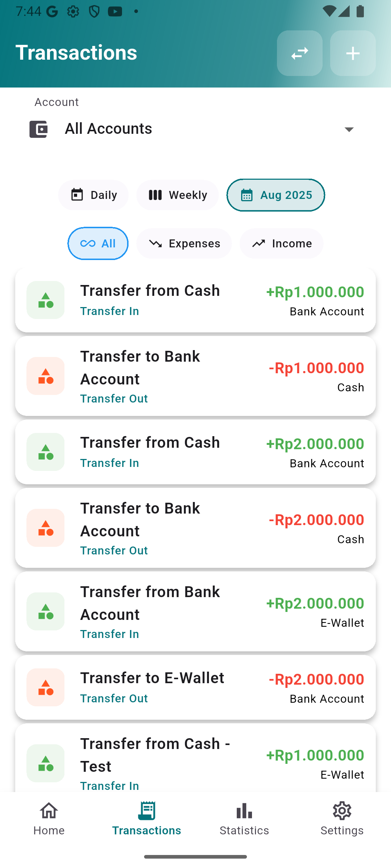Tap green category icon of first Transfer from Cash
The height and width of the screenshot is (868, 391).
click(x=46, y=300)
